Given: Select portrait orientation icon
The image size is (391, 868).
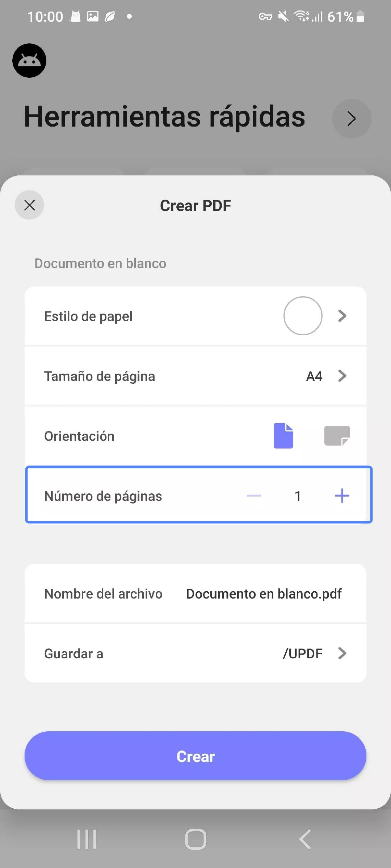Looking at the screenshot, I should (x=283, y=435).
